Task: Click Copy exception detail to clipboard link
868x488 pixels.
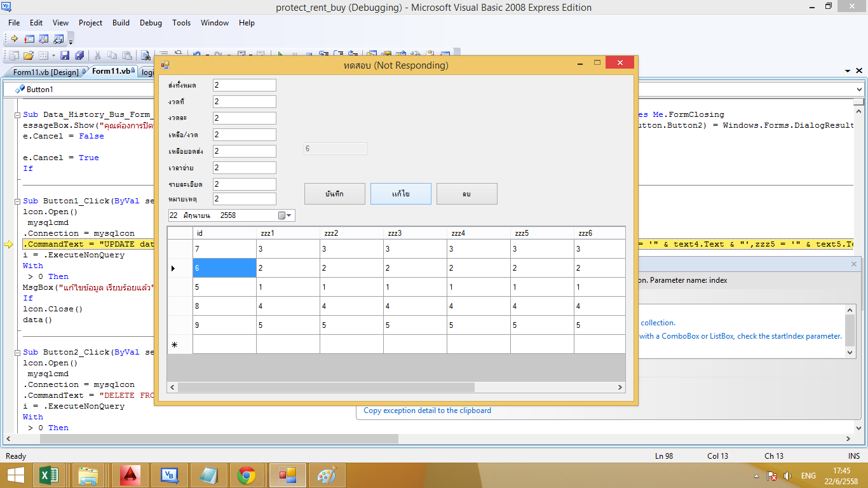Action: point(427,410)
